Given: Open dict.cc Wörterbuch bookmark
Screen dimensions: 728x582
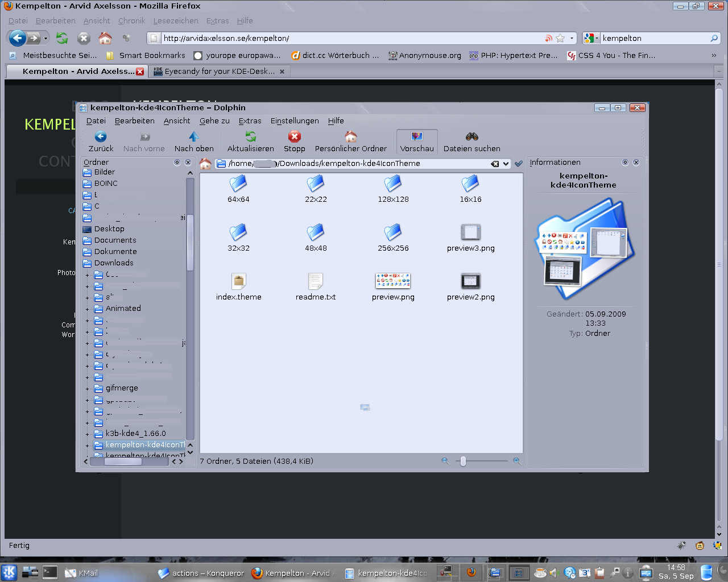Looking at the screenshot, I should 335,55.
